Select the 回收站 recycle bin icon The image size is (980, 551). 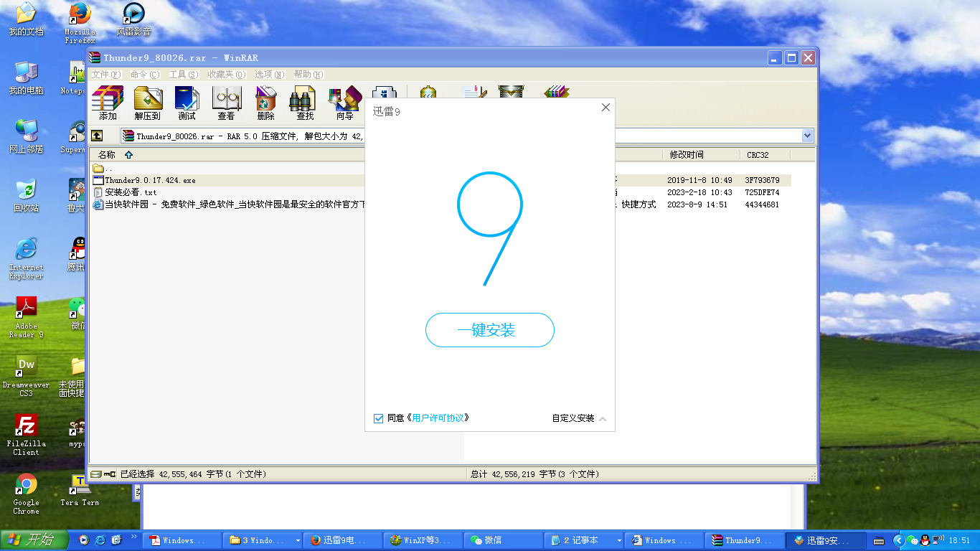point(26,196)
